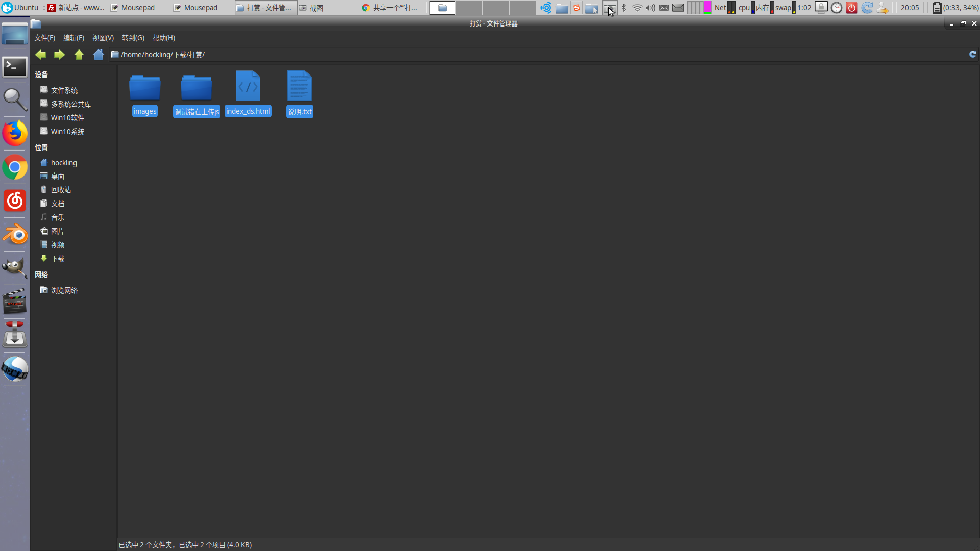The height and width of the screenshot is (551, 980).
Task: Switch to the second Mousepad taskbar window
Action: coord(195,8)
